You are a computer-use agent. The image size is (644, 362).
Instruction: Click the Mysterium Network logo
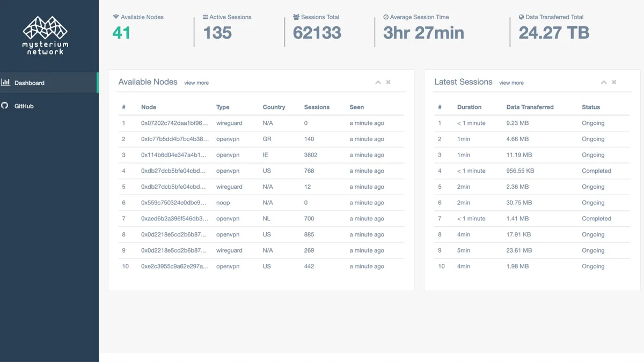coord(46,35)
